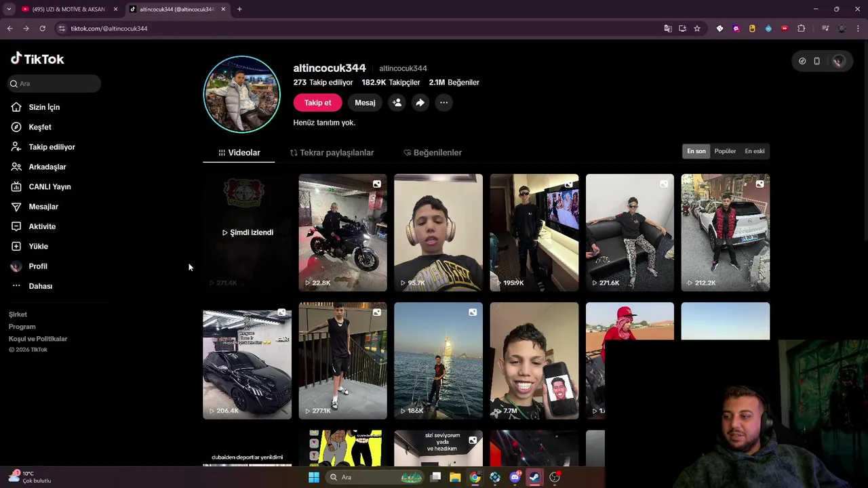Go back in the browser
The image size is (868, 488).
coord(9,28)
